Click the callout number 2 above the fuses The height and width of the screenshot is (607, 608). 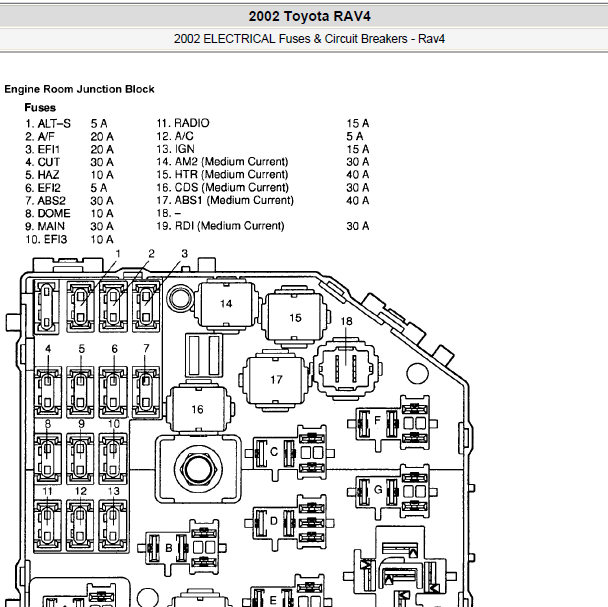(151, 254)
